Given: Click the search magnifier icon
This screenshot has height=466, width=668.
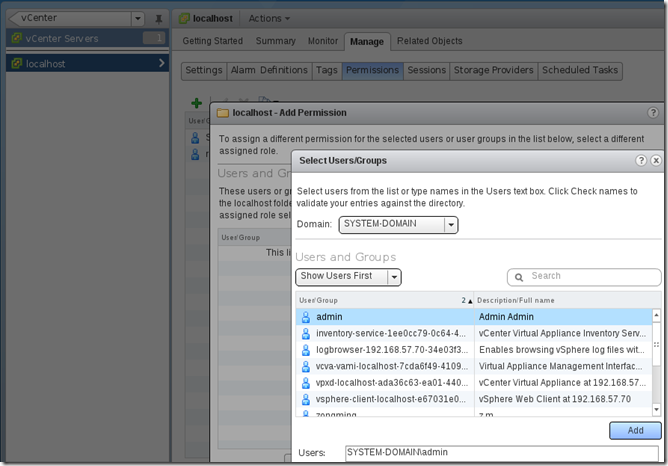Looking at the screenshot, I should point(518,277).
